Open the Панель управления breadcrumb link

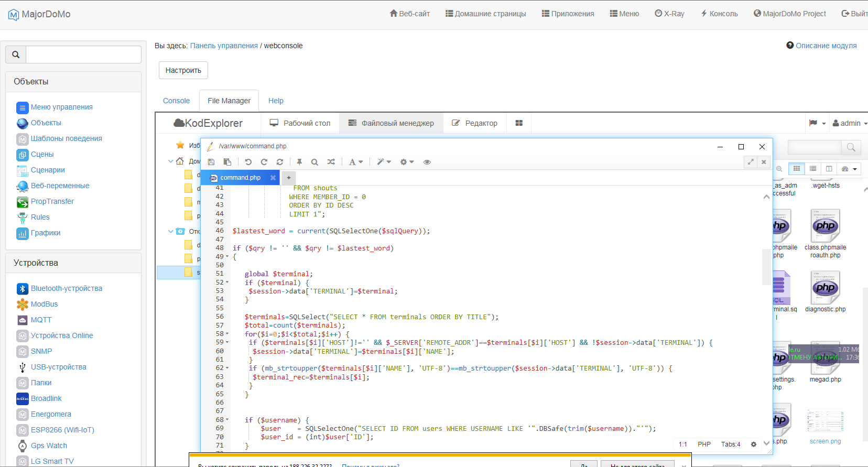pyautogui.click(x=224, y=46)
